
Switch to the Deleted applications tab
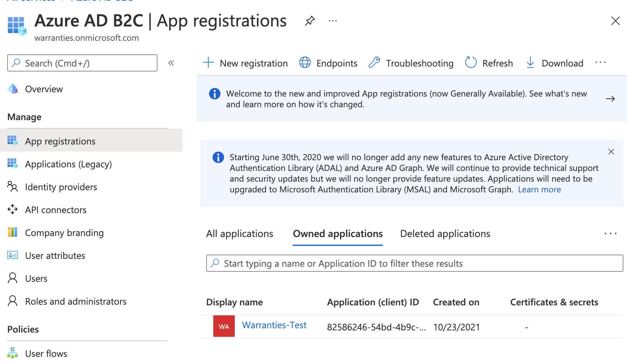445,234
